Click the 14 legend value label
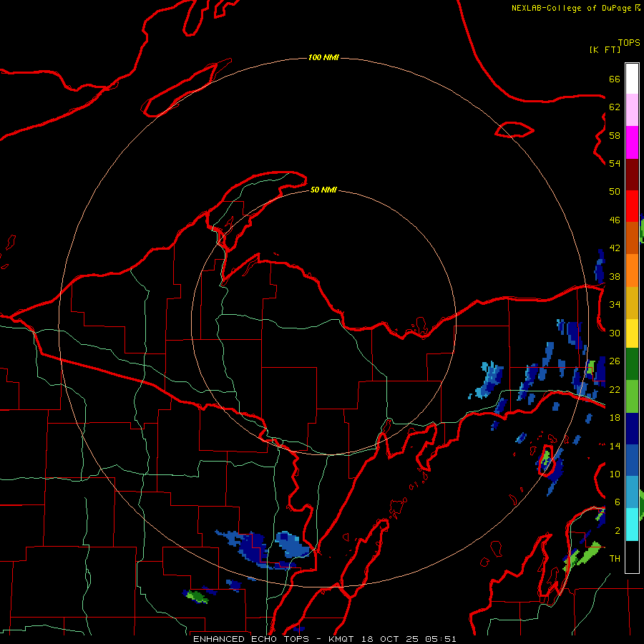Screen dimensions: 644x644 [615, 446]
